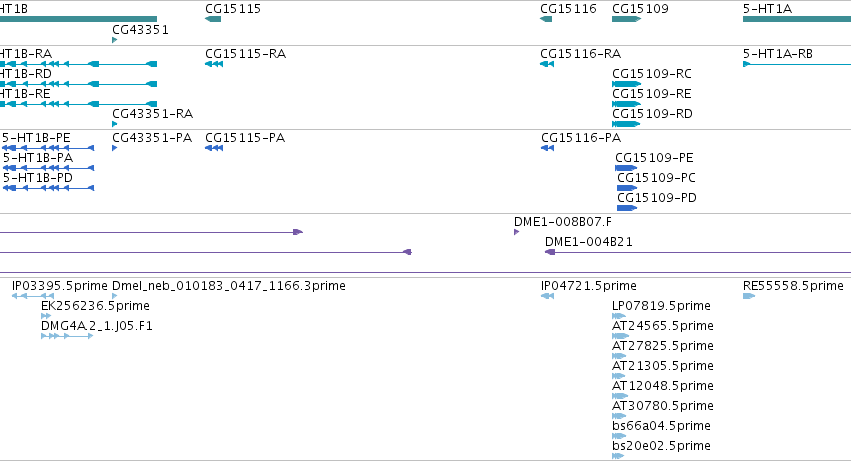Click the IP04721.5prime EST glyph
Viewport: 851px width, 461px height.
548,296
